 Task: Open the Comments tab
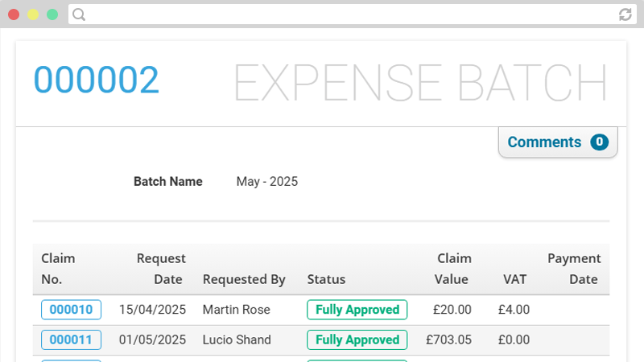pyautogui.click(x=558, y=142)
